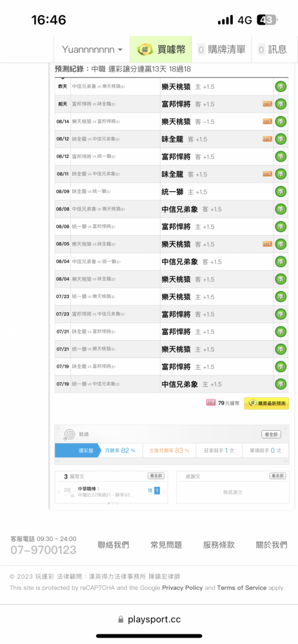Click the 準 badge on 08/08 row

(281, 209)
